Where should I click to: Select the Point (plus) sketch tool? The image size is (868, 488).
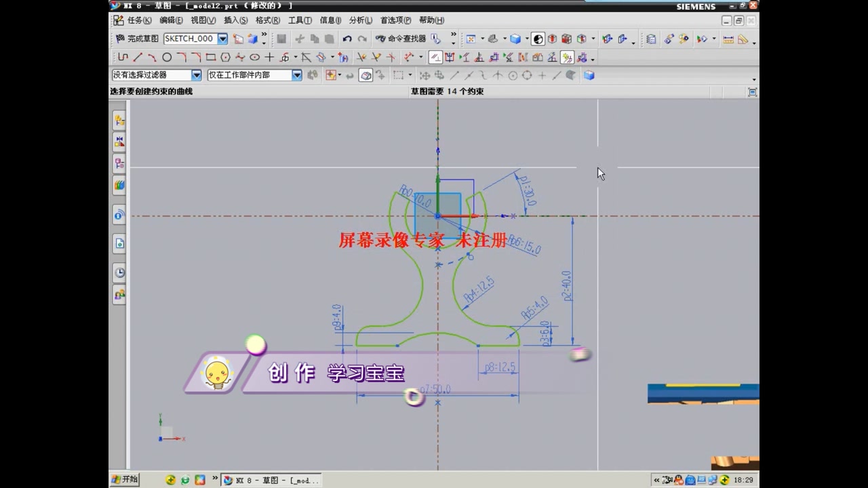coord(269,58)
